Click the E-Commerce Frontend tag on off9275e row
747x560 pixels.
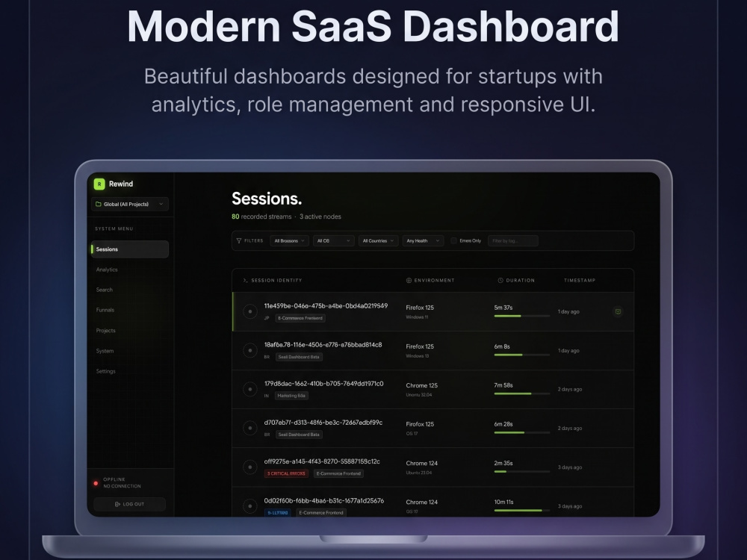pos(338,474)
